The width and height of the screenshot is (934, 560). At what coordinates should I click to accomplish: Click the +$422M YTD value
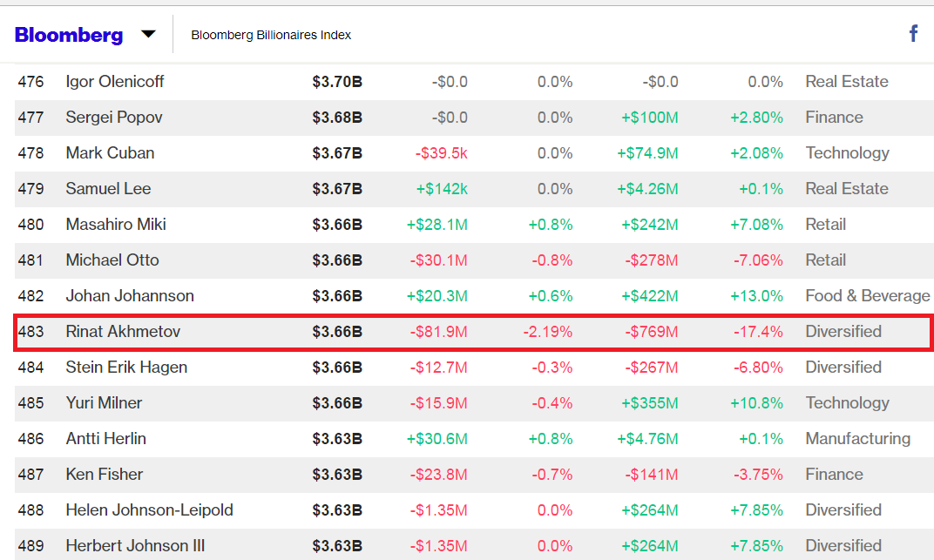649,296
